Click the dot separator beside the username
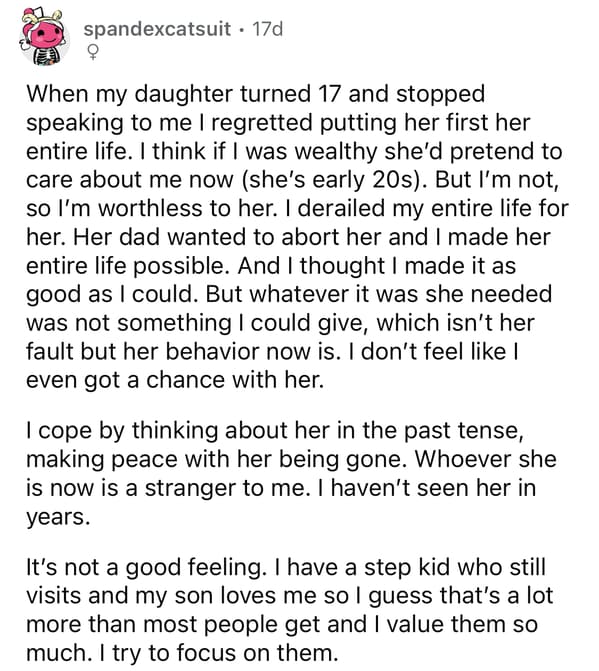 click(x=242, y=30)
